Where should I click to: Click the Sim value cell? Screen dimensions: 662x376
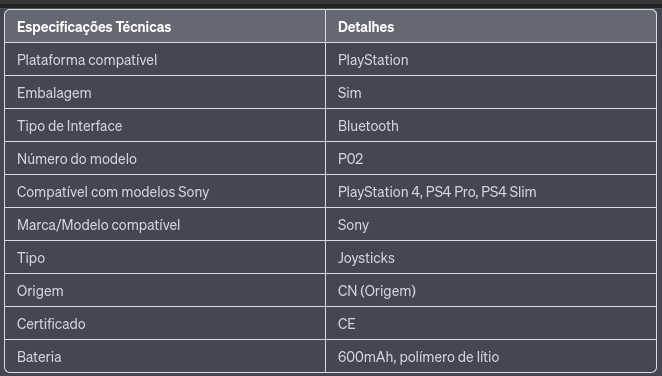491,92
